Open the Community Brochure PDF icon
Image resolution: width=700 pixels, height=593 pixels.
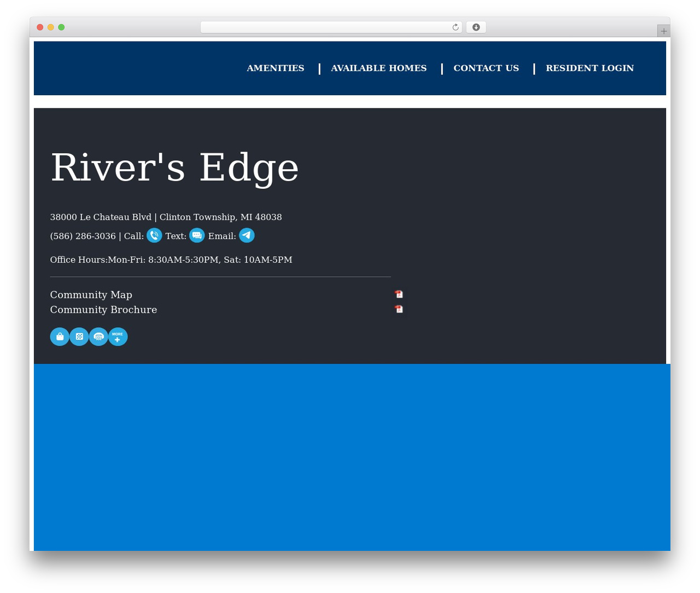pyautogui.click(x=399, y=309)
